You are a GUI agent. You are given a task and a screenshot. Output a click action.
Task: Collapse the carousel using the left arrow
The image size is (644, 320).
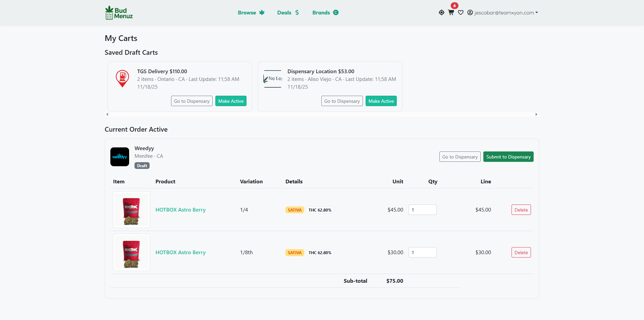pos(107,114)
